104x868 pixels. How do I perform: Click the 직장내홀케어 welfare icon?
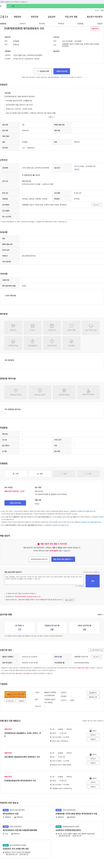click(x=32, y=343)
